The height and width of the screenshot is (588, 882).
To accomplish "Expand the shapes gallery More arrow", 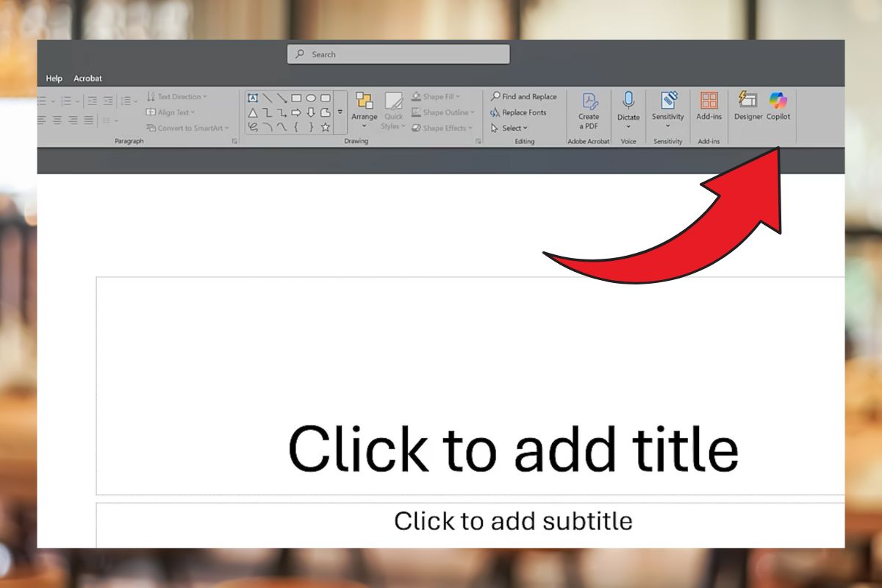I will pyautogui.click(x=340, y=112).
